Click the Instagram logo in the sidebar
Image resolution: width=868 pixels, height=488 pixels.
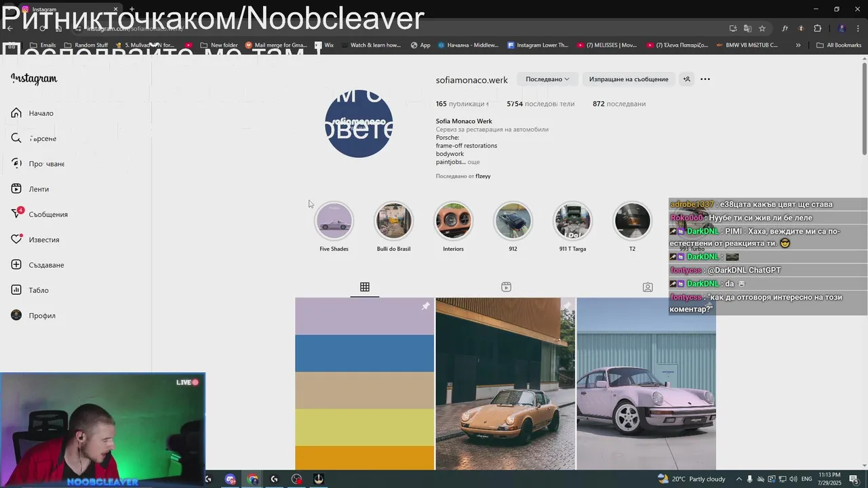(34, 79)
